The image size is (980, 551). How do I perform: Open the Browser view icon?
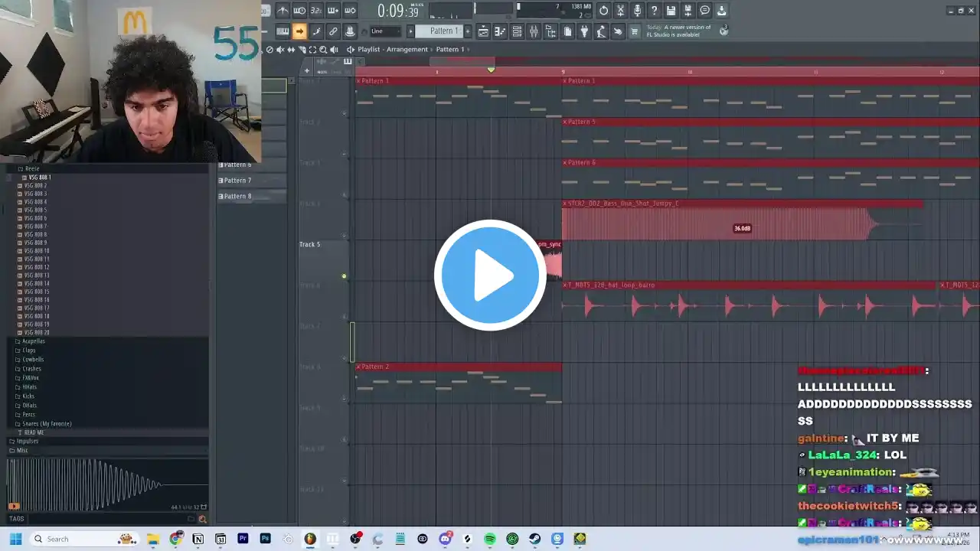(x=550, y=31)
